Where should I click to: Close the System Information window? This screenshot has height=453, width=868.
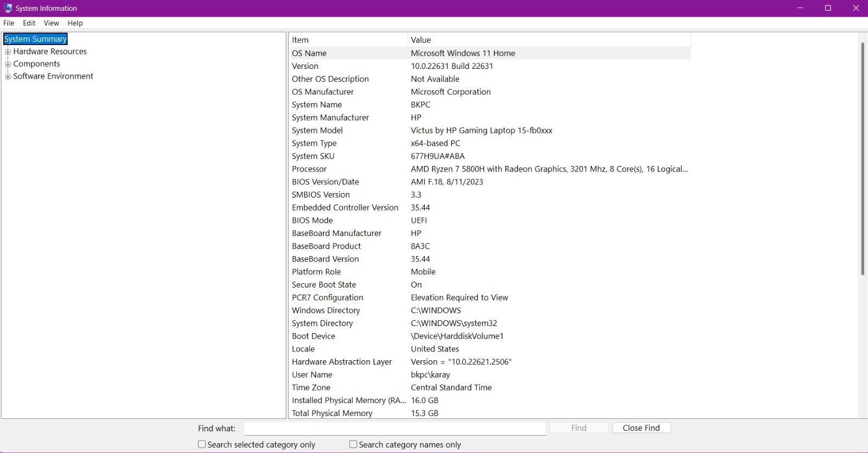coord(856,8)
